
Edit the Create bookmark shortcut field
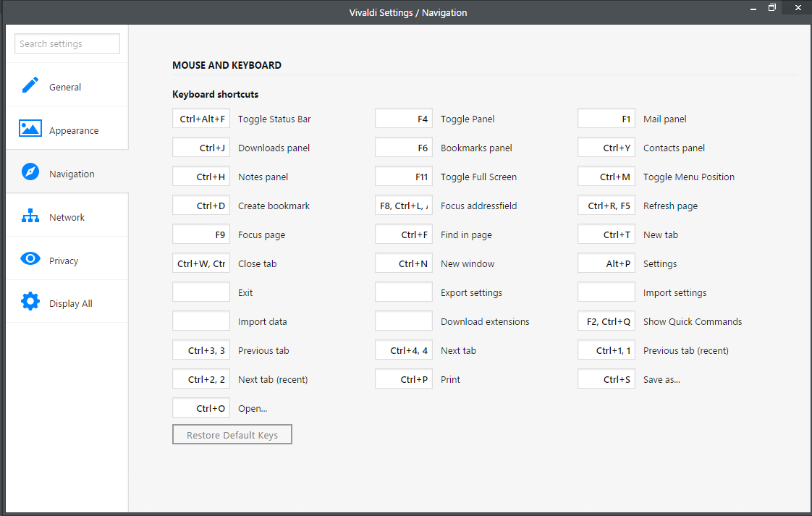[201, 206]
